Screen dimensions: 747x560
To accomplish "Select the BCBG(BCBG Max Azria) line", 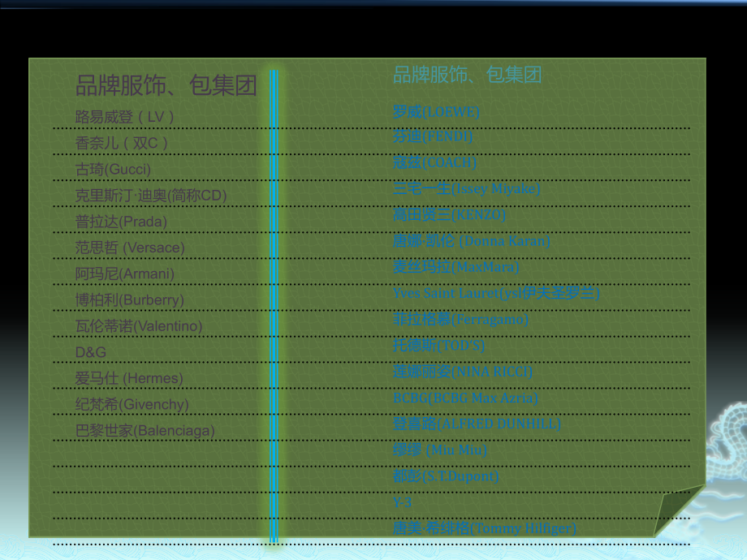I will coord(465,398).
